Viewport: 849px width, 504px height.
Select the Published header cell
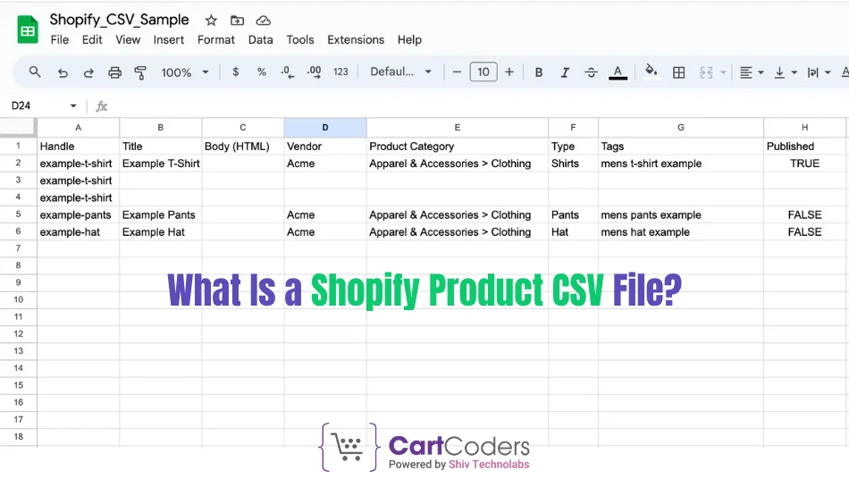click(804, 147)
